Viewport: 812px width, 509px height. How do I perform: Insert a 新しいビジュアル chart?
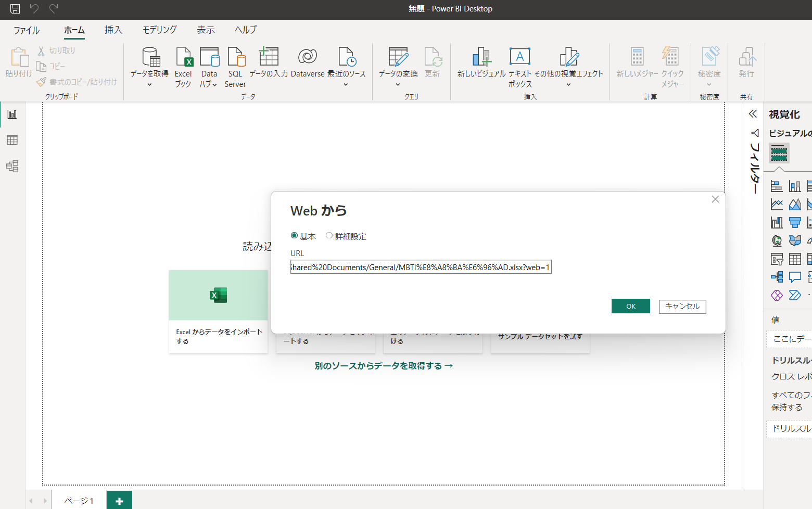(x=481, y=62)
